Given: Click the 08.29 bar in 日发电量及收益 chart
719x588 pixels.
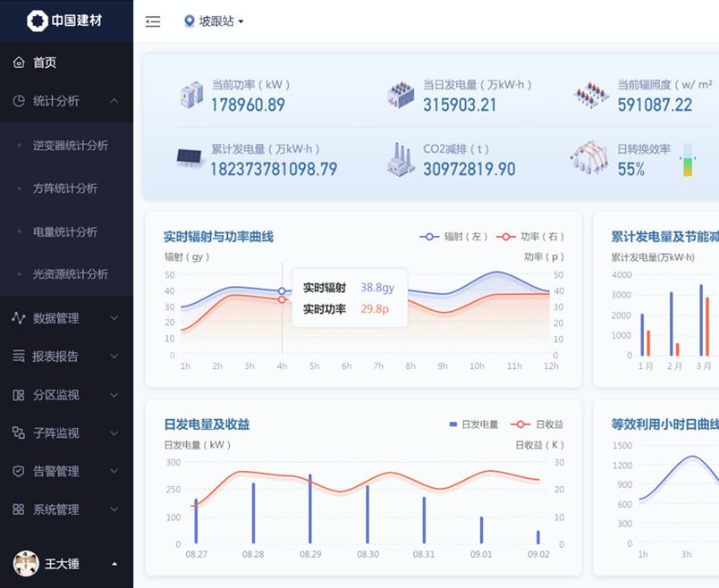Looking at the screenshot, I should coord(310,509).
